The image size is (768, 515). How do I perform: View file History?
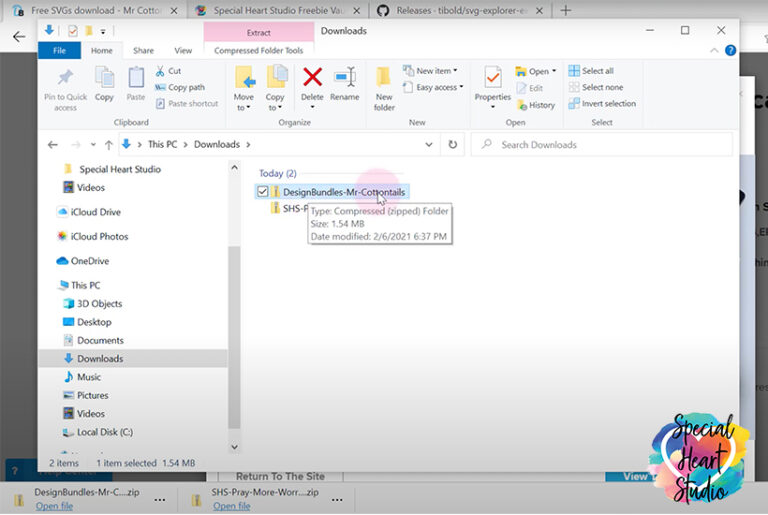[536, 105]
